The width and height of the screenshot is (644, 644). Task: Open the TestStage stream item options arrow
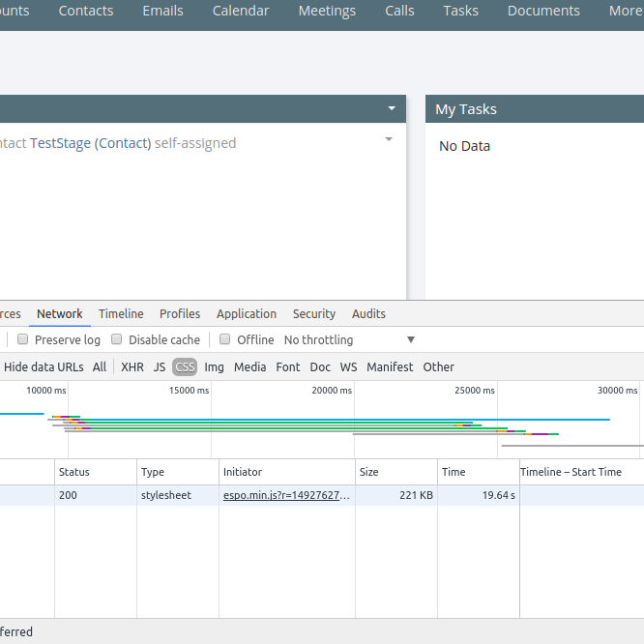pyautogui.click(x=389, y=139)
